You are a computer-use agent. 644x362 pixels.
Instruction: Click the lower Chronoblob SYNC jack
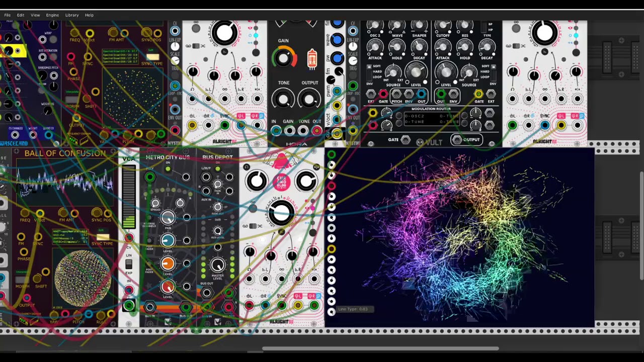(x=281, y=305)
